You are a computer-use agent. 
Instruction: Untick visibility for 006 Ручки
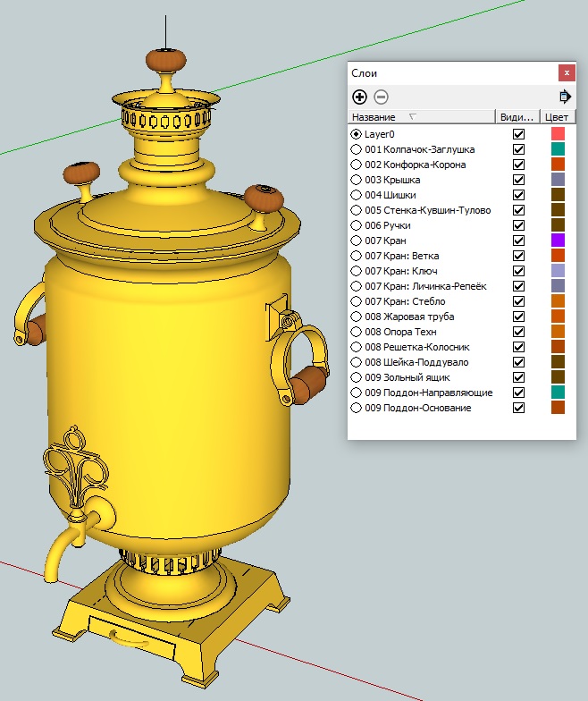click(x=518, y=225)
